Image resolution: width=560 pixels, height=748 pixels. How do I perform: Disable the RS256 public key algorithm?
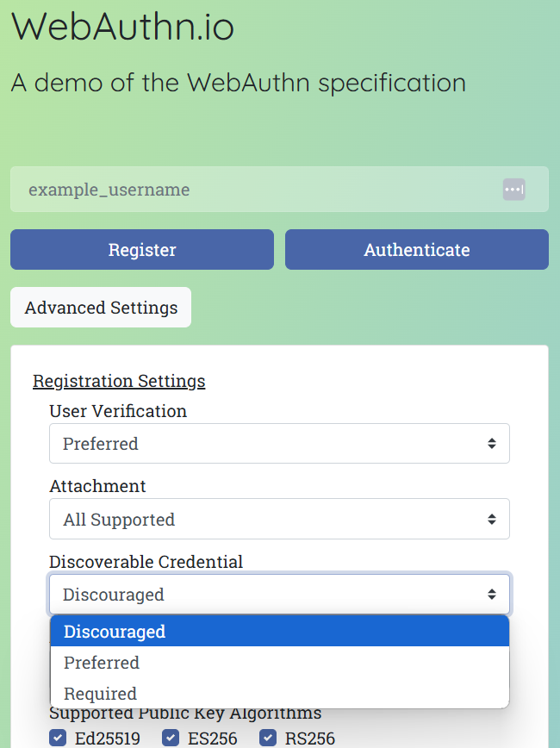(268, 738)
